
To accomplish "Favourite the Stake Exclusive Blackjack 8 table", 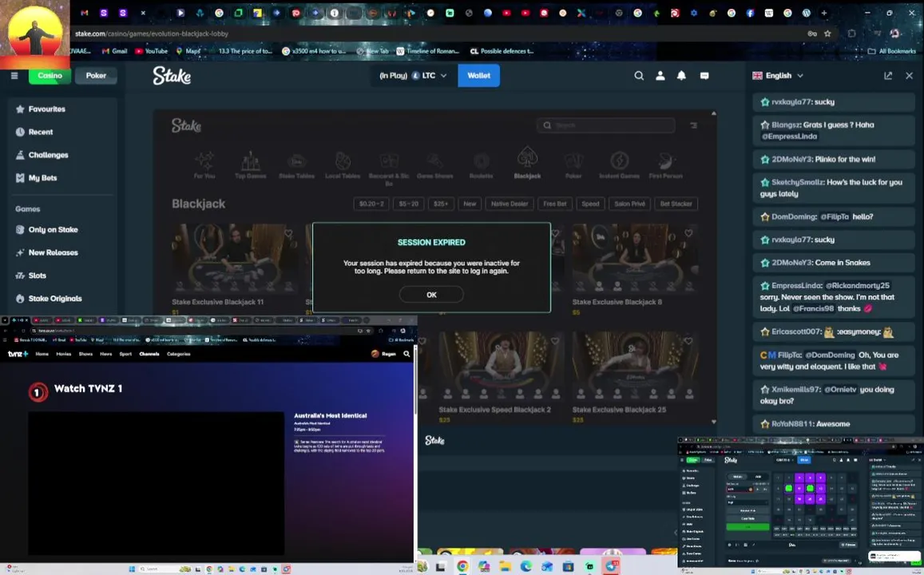I will [x=688, y=233].
